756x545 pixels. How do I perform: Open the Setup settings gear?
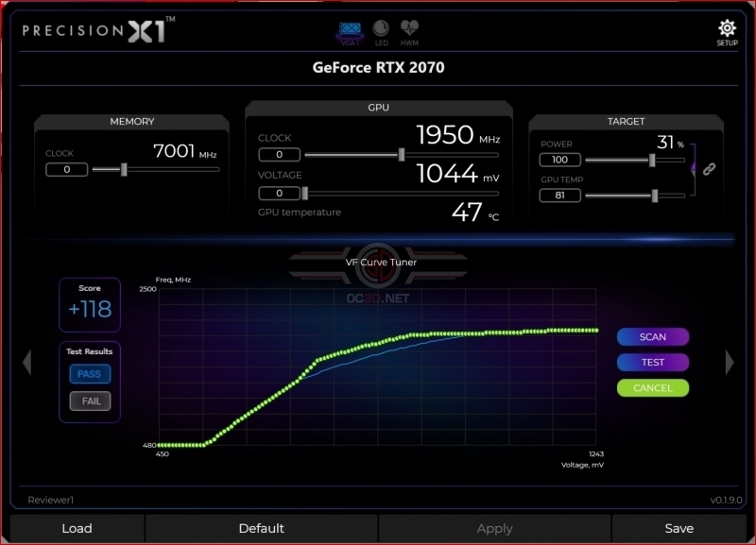click(x=726, y=28)
